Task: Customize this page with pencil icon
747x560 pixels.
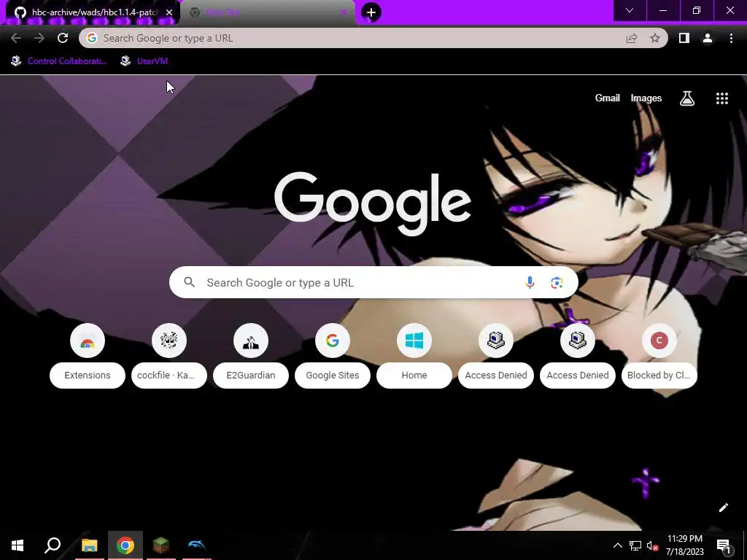Action: [x=723, y=507]
